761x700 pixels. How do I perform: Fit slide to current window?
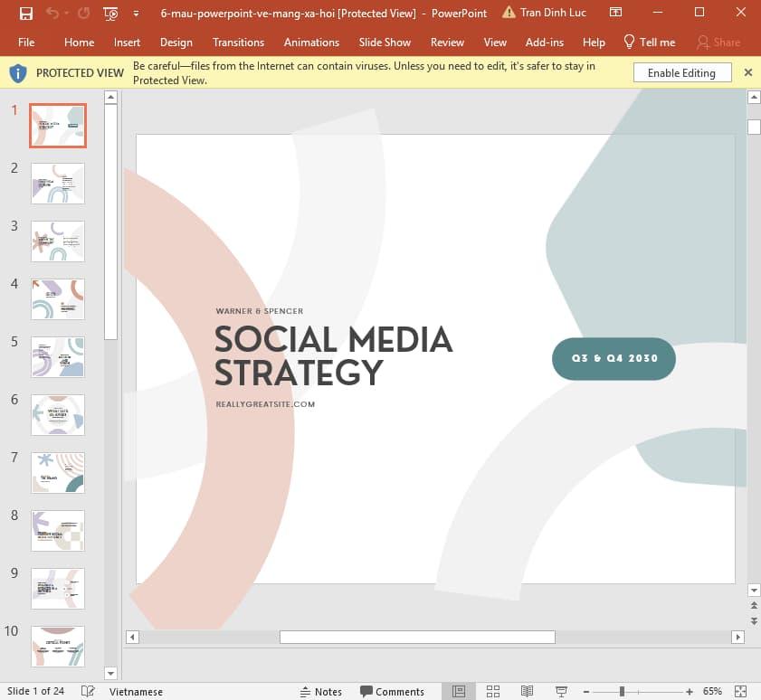(x=742, y=691)
